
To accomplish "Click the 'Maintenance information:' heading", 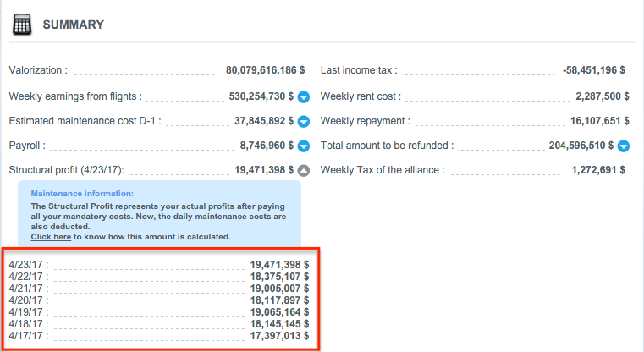I will click(x=82, y=194).
